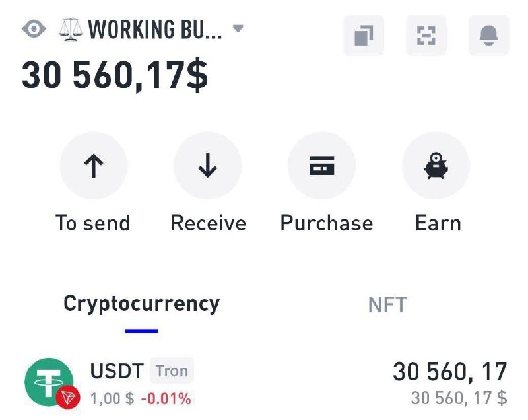
Task: Click the scales emoji beside wallet name
Action: coord(71,30)
